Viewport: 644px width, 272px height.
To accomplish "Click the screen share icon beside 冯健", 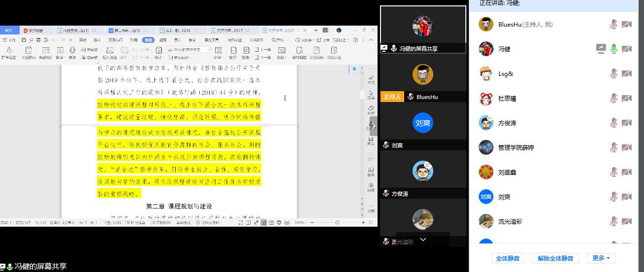I will click(x=601, y=49).
